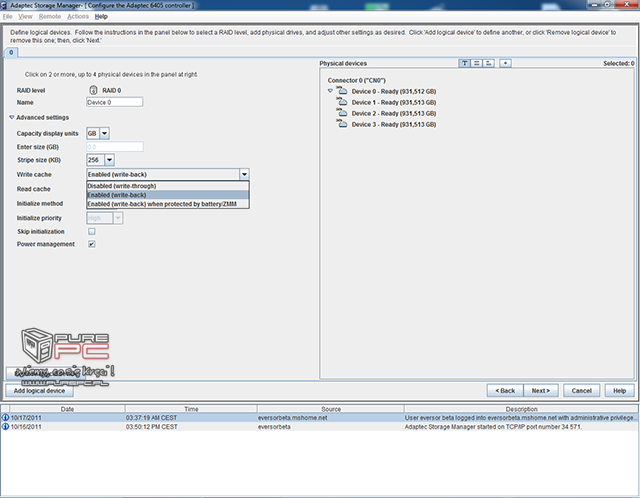The height and width of the screenshot is (498, 640).
Task: Cancel the configuration wizard
Action: 581,391
